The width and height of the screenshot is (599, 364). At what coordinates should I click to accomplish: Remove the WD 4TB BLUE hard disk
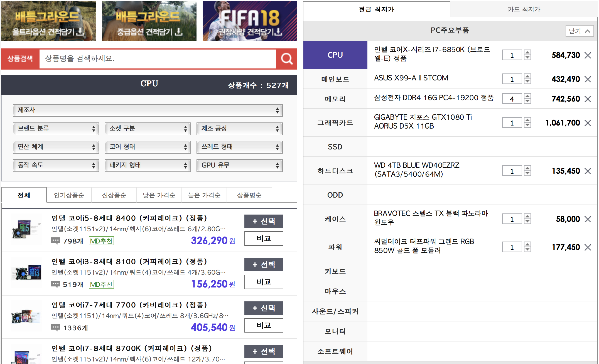[x=588, y=171]
